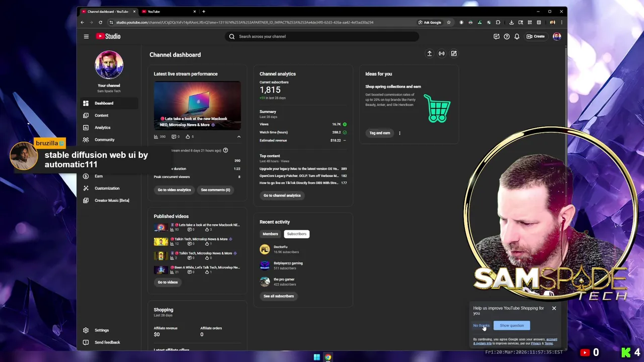Bookmark this page with the star icon
644x362 pixels.
pyautogui.click(x=449, y=22)
